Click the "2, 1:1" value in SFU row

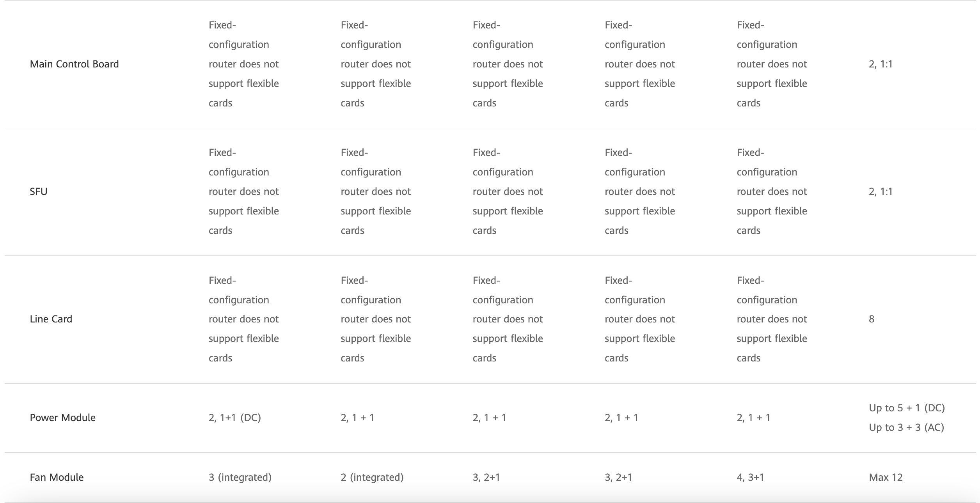point(881,191)
